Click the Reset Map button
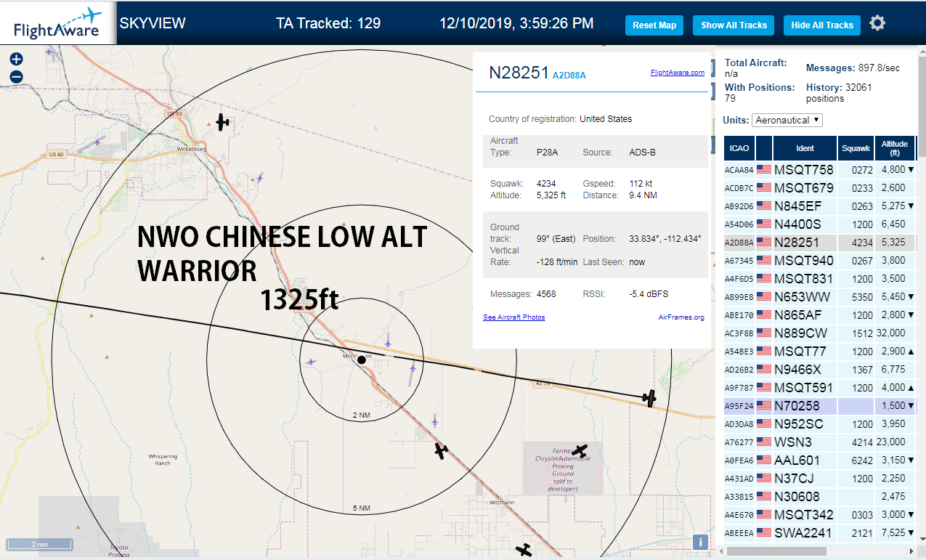Screen dimensions: 926x560 click(654, 25)
